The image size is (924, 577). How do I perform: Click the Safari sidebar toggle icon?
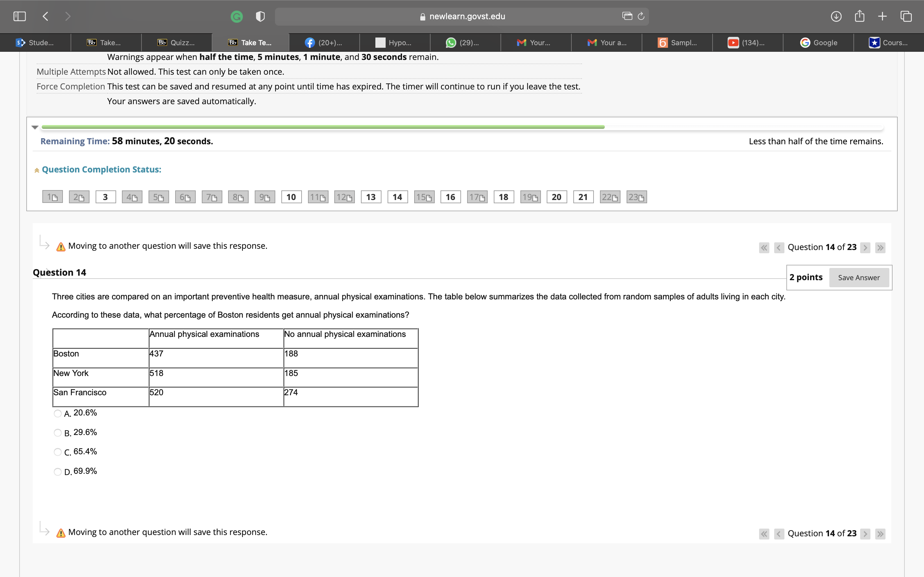(x=20, y=16)
